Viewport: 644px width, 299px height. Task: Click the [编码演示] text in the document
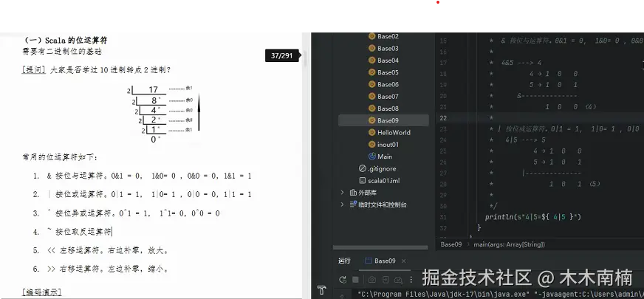(x=42, y=292)
